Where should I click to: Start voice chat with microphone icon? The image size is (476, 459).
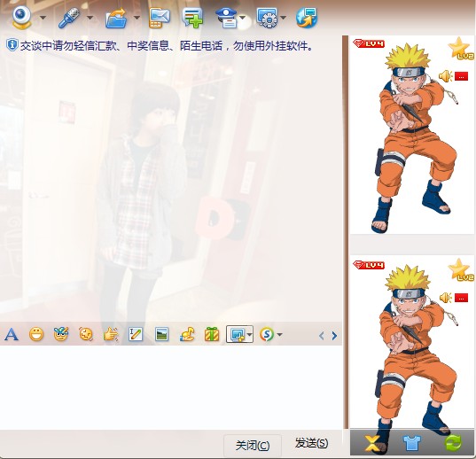[x=69, y=18]
